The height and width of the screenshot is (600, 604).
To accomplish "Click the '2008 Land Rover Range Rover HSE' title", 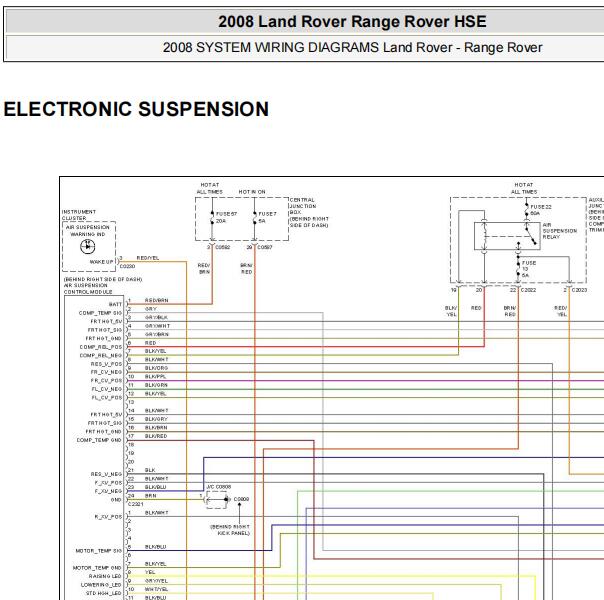I will (x=352, y=22).
